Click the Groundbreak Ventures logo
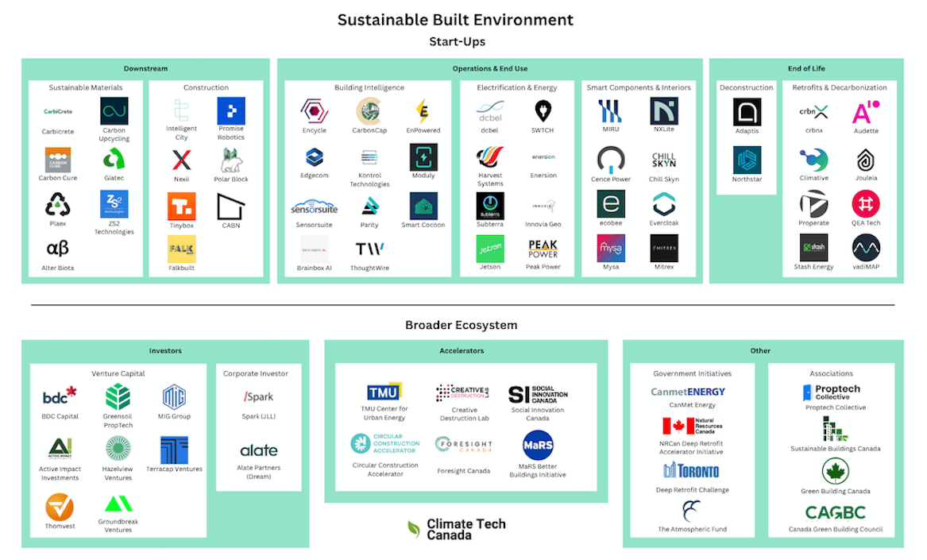 (118, 504)
